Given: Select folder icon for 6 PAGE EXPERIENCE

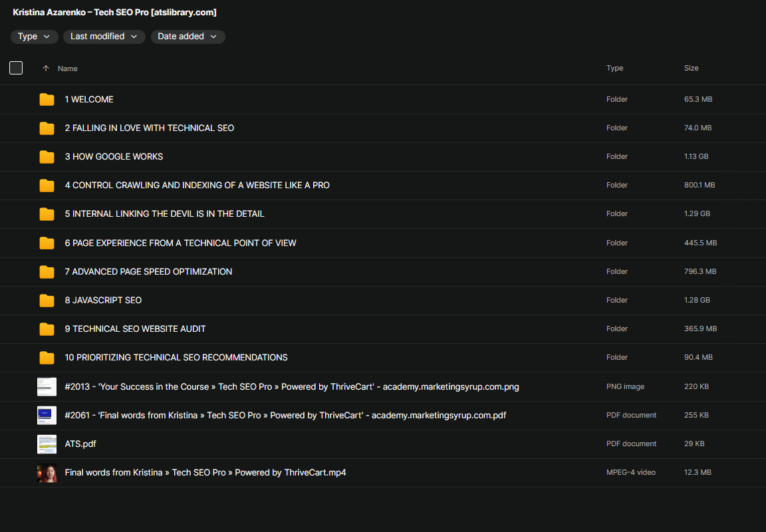Looking at the screenshot, I should [x=47, y=243].
